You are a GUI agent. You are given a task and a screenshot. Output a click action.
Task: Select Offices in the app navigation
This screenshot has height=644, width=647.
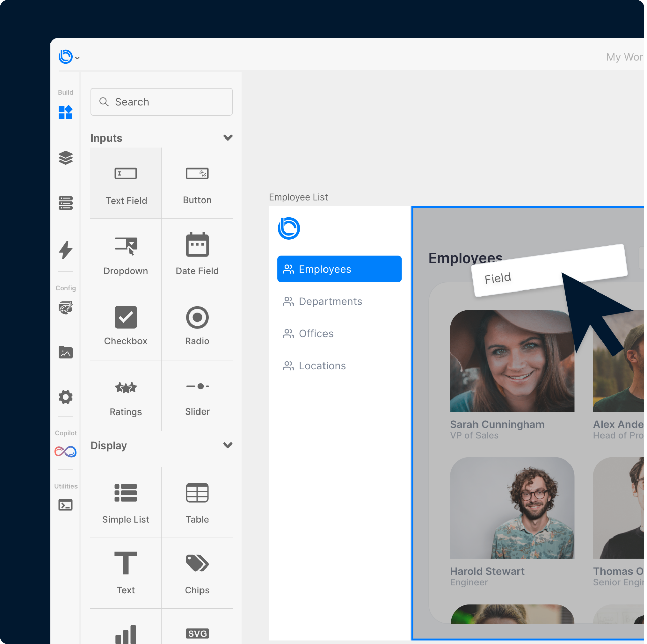[316, 334]
